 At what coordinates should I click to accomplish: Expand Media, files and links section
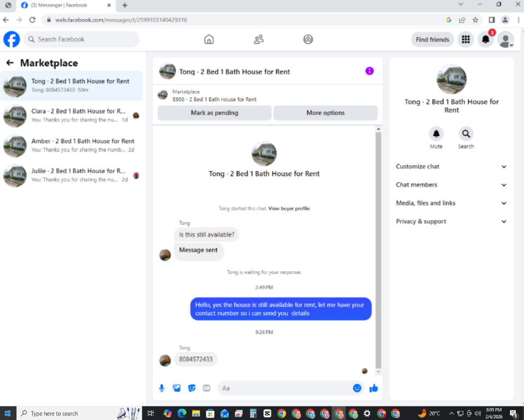pos(451,203)
